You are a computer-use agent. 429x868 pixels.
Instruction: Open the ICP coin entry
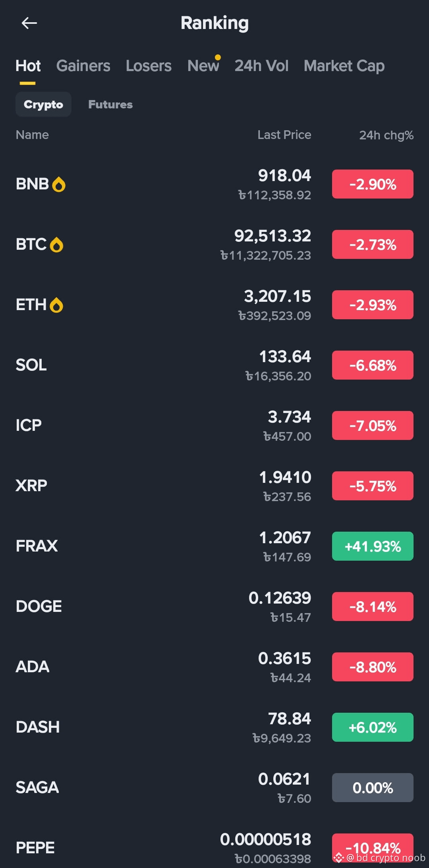coord(214,426)
